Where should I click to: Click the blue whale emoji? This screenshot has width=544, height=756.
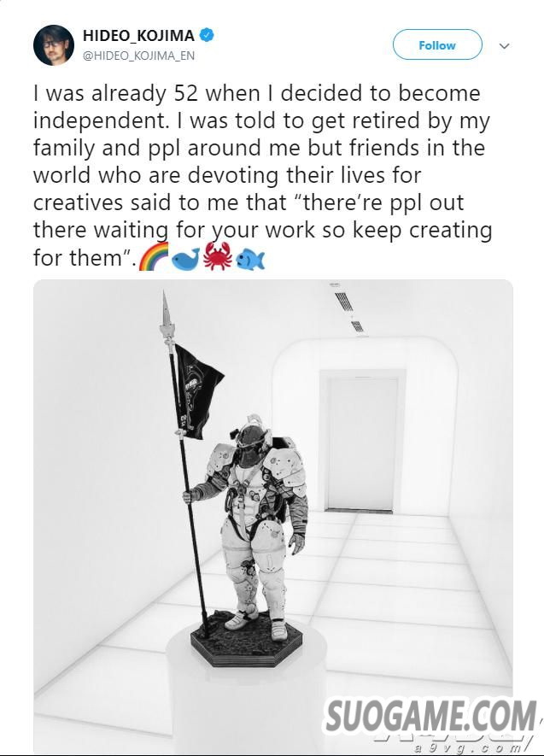pyautogui.click(x=185, y=260)
